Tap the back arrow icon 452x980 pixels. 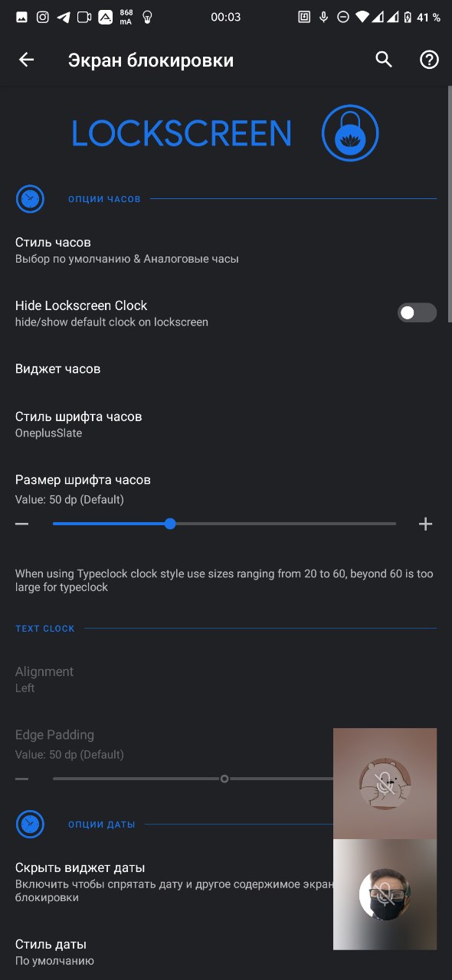27,60
